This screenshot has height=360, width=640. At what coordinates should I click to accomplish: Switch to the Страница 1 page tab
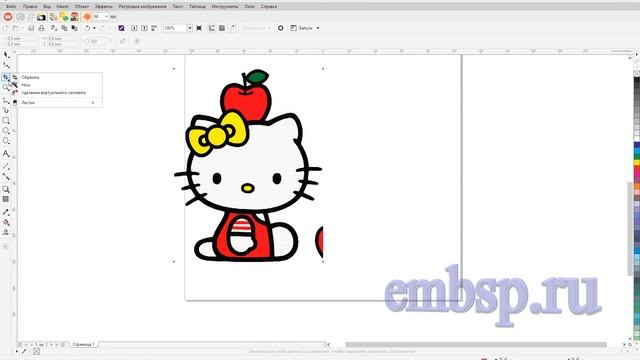83,344
